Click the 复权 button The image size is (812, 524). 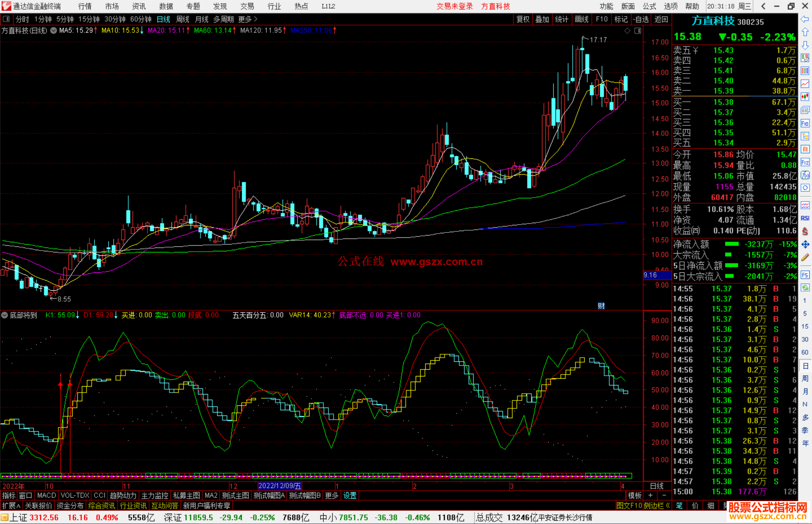coord(523,19)
